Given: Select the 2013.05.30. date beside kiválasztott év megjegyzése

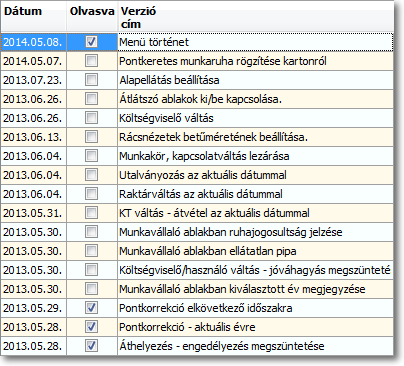Looking at the screenshot, I should (x=33, y=289).
